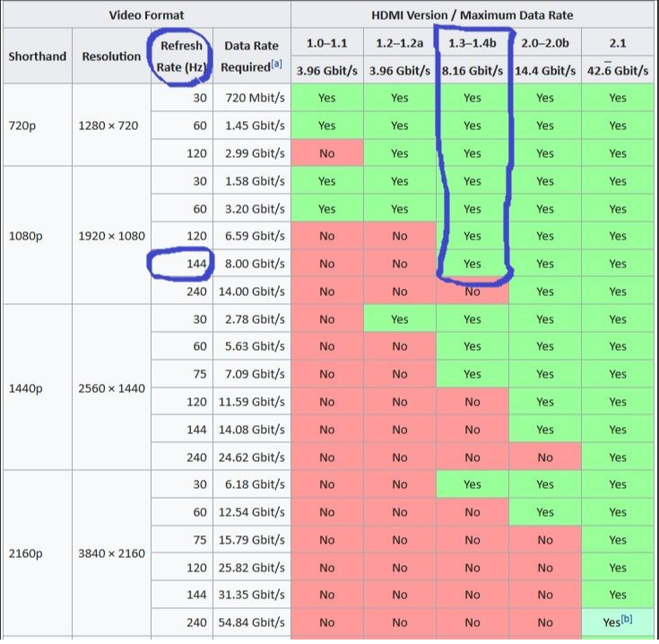Image resolution: width=659 pixels, height=644 pixels.
Task: Click the Resolution column header
Action: coord(111,56)
